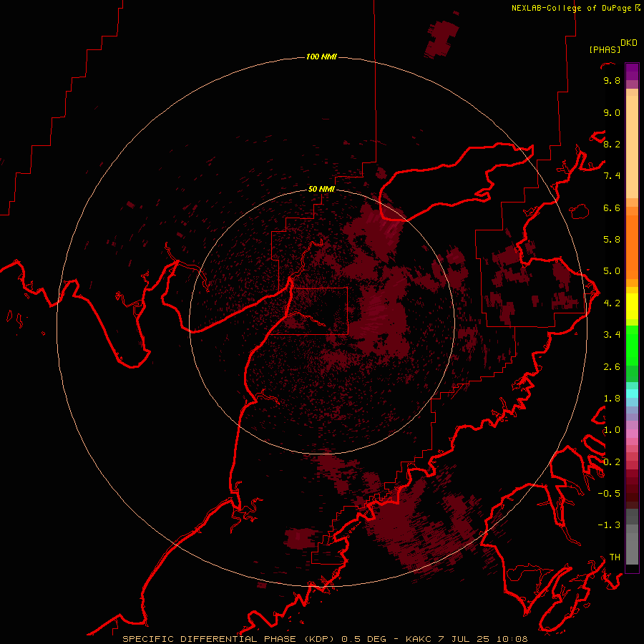Click the 0.2 scale value
Image resolution: width=644 pixels, height=644 pixels.
click(612, 462)
